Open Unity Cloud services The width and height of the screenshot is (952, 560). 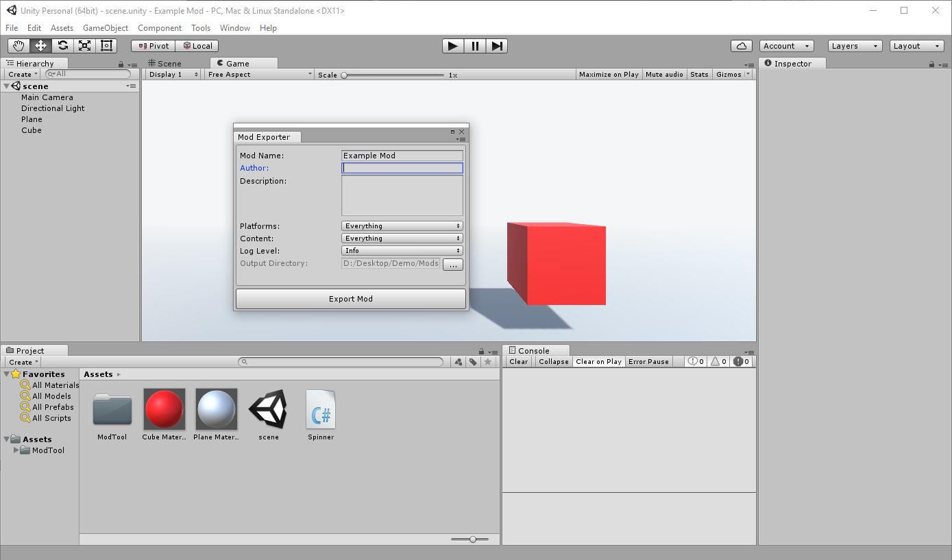pyautogui.click(x=742, y=45)
